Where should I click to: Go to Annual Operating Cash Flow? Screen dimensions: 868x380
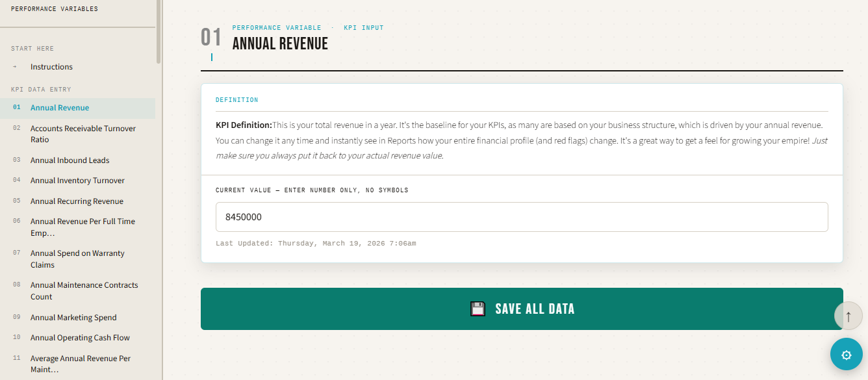80,338
